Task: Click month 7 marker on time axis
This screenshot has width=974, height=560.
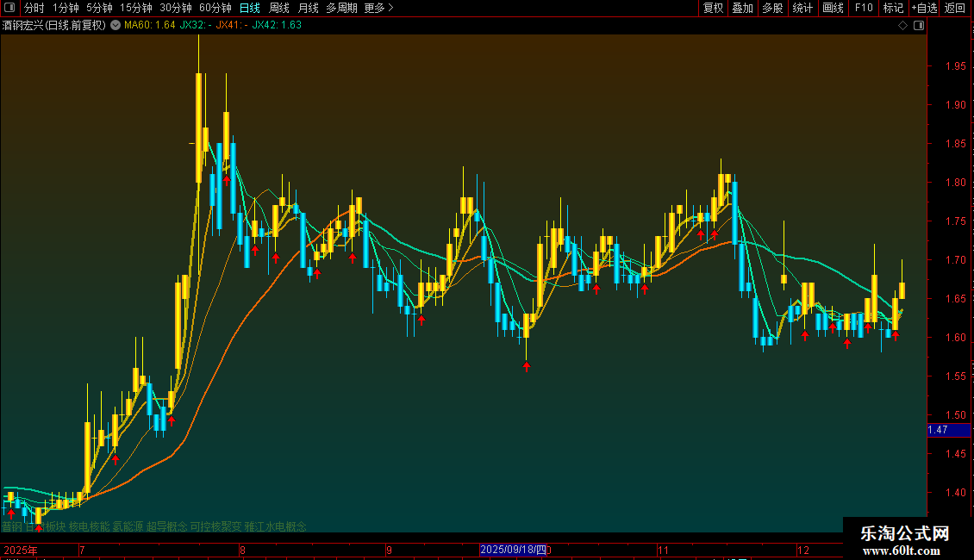Action: pos(82,550)
